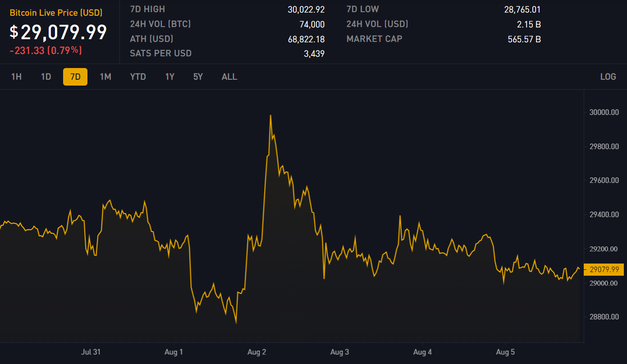The width and height of the screenshot is (627, 364).
Task: Switch to the 5Y chart view
Action: click(198, 77)
